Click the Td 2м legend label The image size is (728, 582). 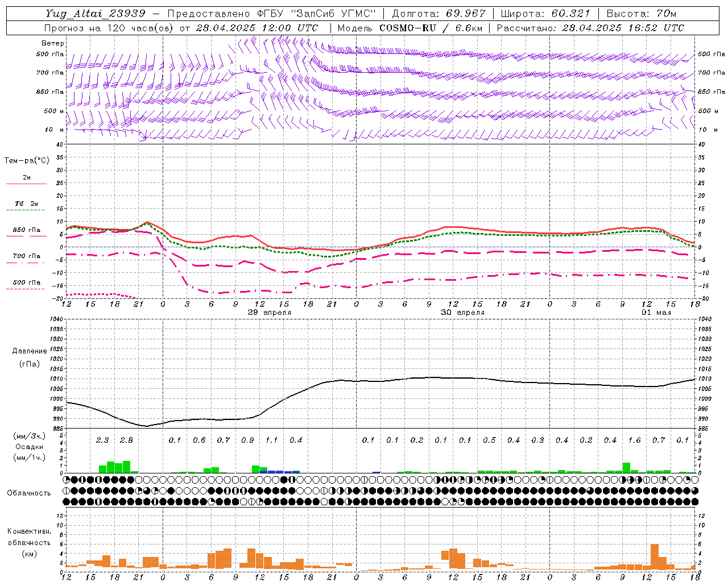click(26, 203)
